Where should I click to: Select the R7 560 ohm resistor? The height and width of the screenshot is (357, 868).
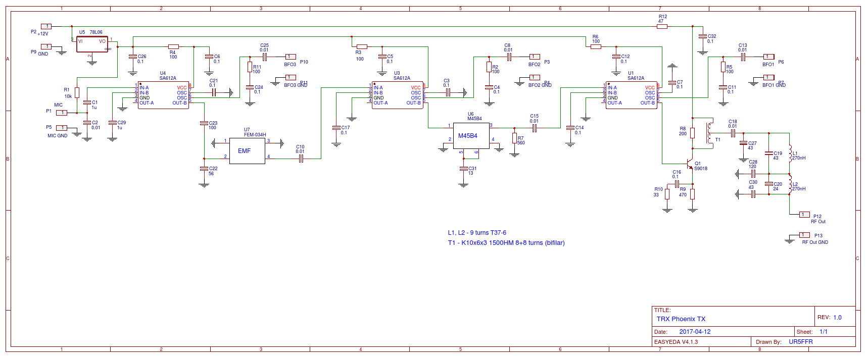514,138
